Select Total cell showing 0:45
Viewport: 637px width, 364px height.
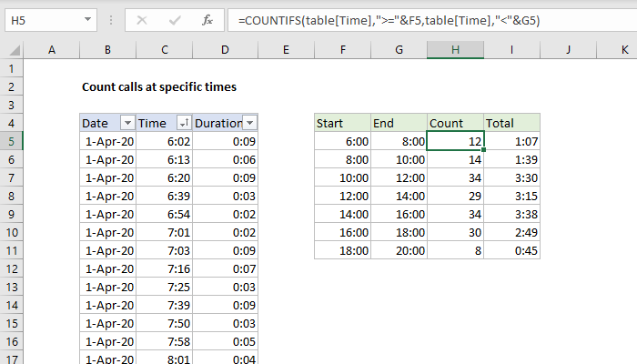[511, 250]
